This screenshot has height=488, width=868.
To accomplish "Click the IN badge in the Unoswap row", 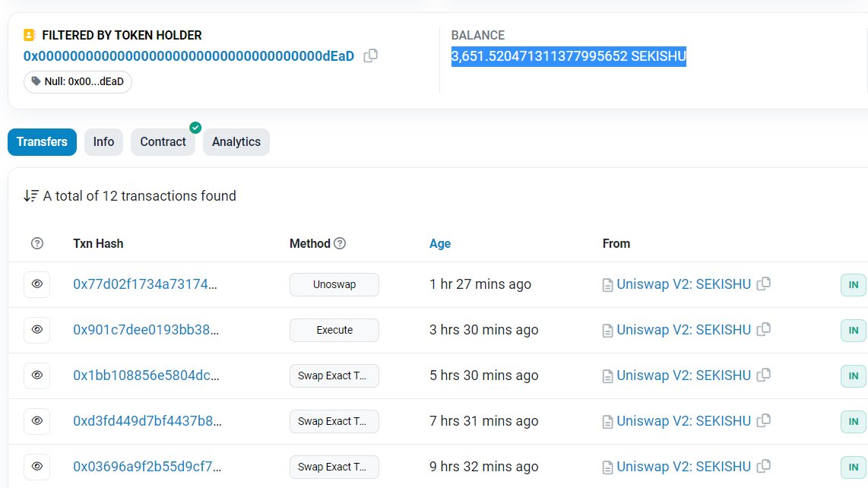I will click(x=853, y=285).
